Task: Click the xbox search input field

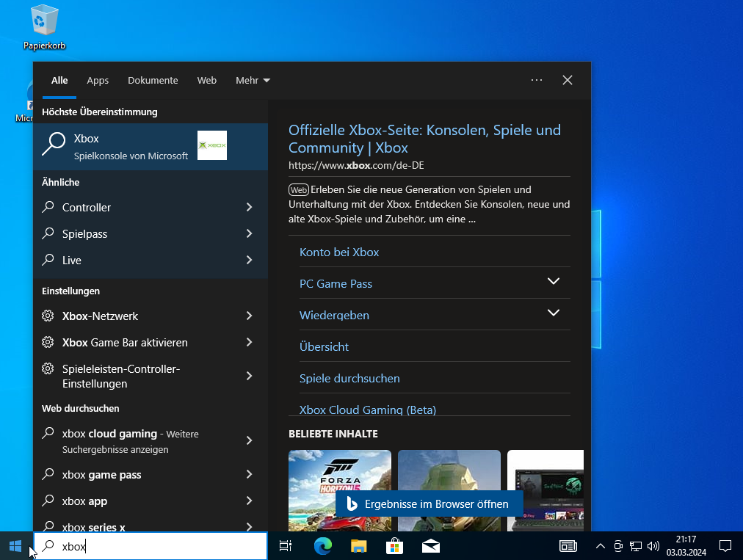Action: point(151,546)
